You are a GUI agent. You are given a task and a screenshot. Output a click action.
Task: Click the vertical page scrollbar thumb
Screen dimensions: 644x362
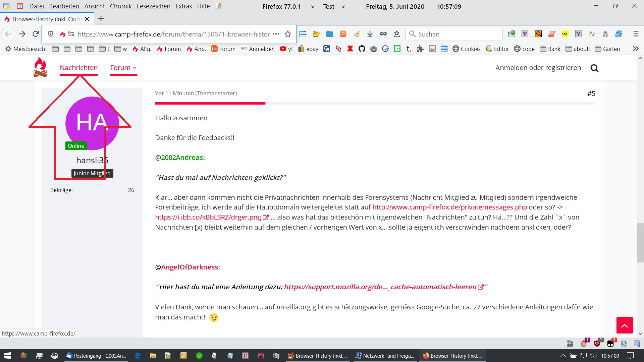pos(640,243)
